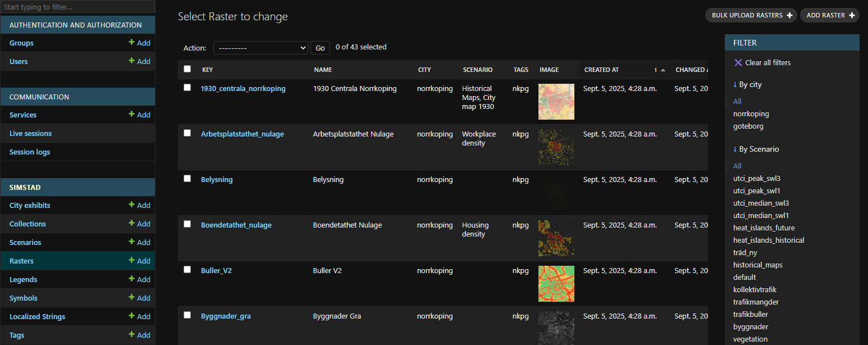Open the Action dropdown

pyautogui.click(x=261, y=48)
